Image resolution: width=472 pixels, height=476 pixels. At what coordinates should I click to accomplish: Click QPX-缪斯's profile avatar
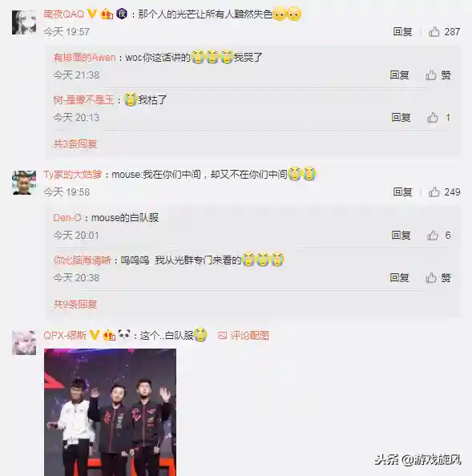(x=24, y=343)
